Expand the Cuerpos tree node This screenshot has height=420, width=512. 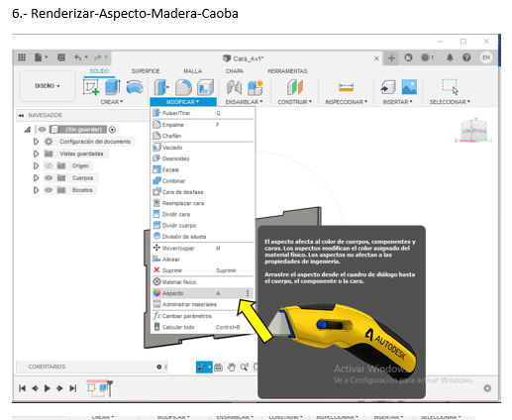(36, 178)
